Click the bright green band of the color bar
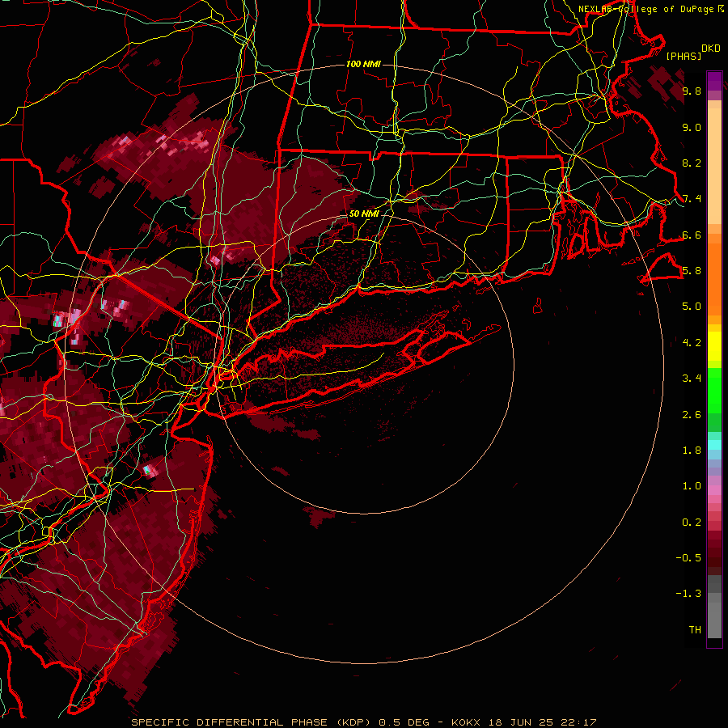The width and height of the screenshot is (728, 728). point(714,391)
